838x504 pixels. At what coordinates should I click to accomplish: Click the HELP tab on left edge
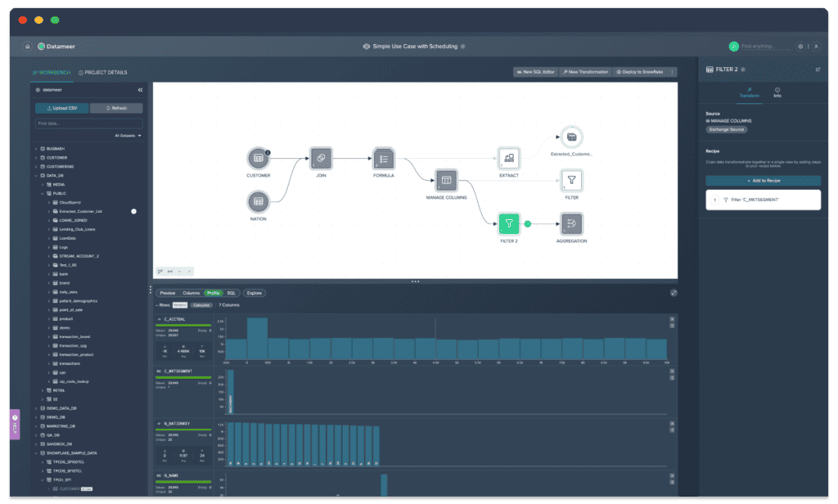(x=15, y=425)
